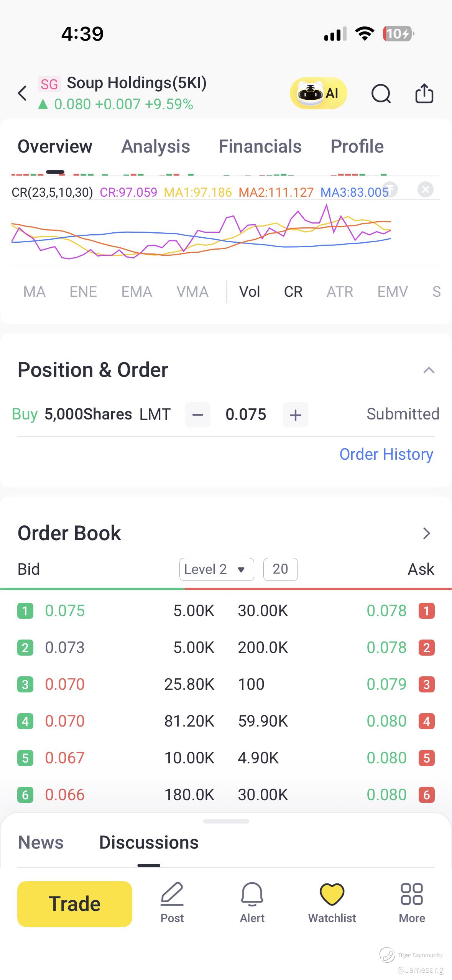Open the Level 2 dropdown
452x980 pixels.
217,569
